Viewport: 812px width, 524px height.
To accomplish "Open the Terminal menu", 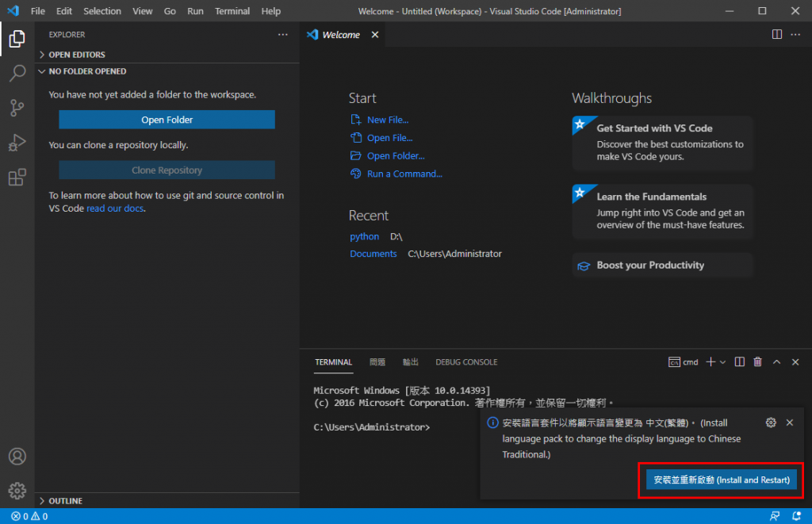I will (x=232, y=11).
